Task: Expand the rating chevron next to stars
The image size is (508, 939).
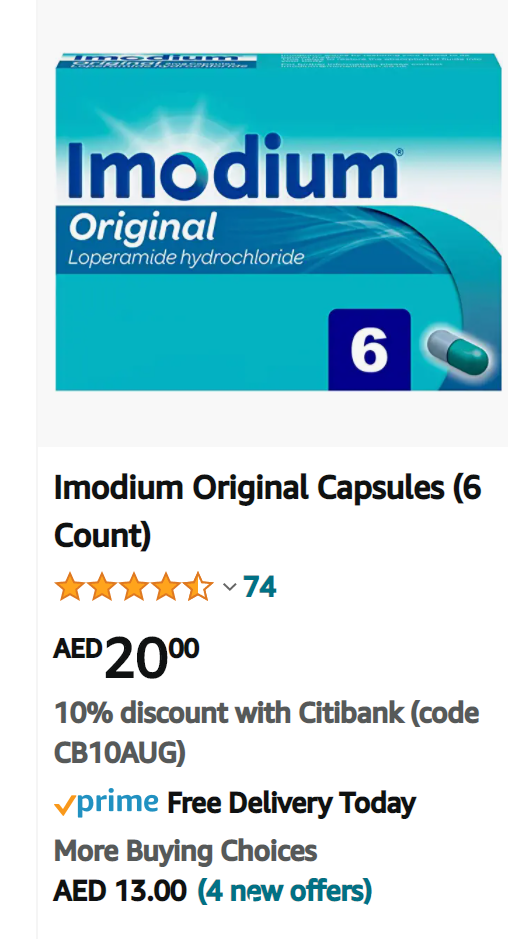Action: 229,587
